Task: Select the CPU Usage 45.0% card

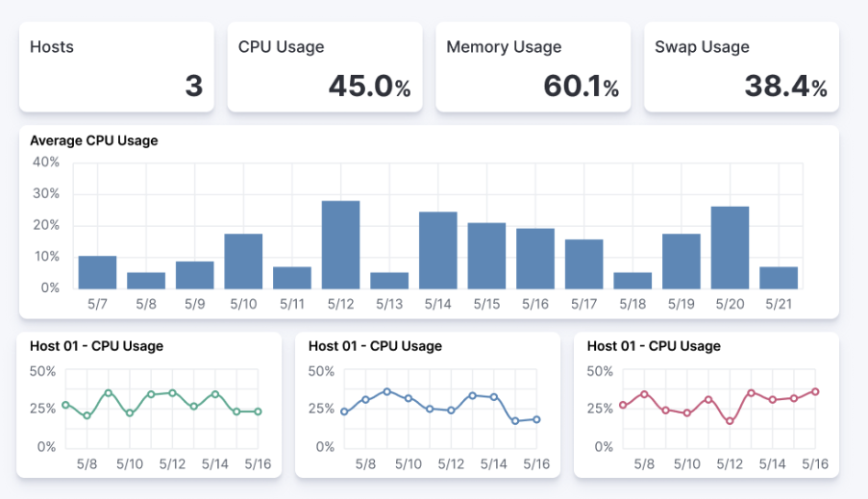Action: pyautogui.click(x=325, y=66)
